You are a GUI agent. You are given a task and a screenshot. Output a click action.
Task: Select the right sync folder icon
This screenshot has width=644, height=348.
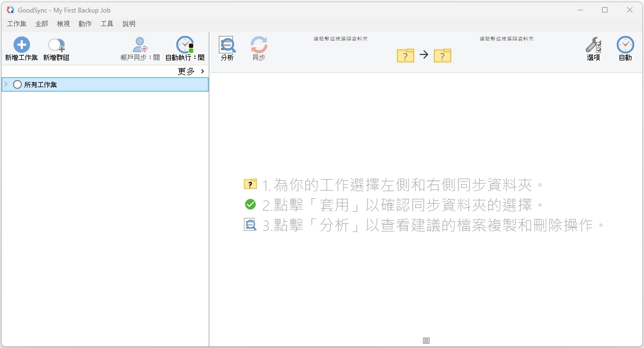pyautogui.click(x=443, y=56)
